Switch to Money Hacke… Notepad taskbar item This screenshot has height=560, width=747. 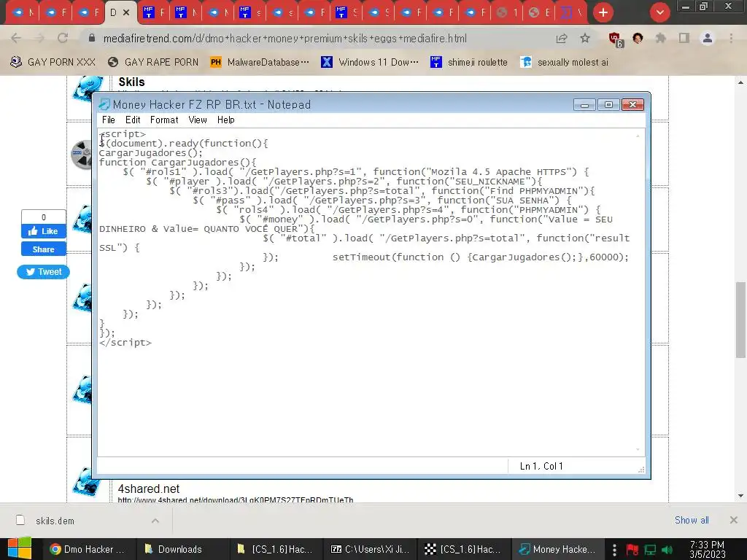pyautogui.click(x=557, y=549)
